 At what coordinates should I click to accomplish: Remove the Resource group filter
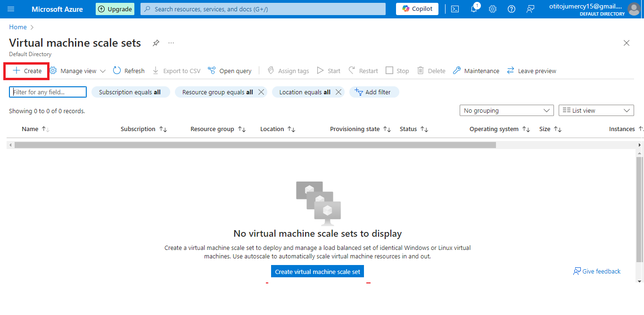coord(261,92)
